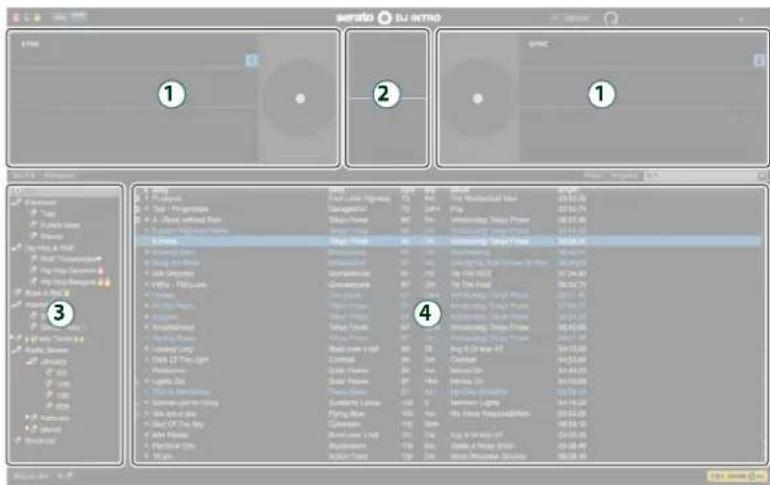Click the right deck virtual platter
Viewport: 770px width, 485px height.
477,99
